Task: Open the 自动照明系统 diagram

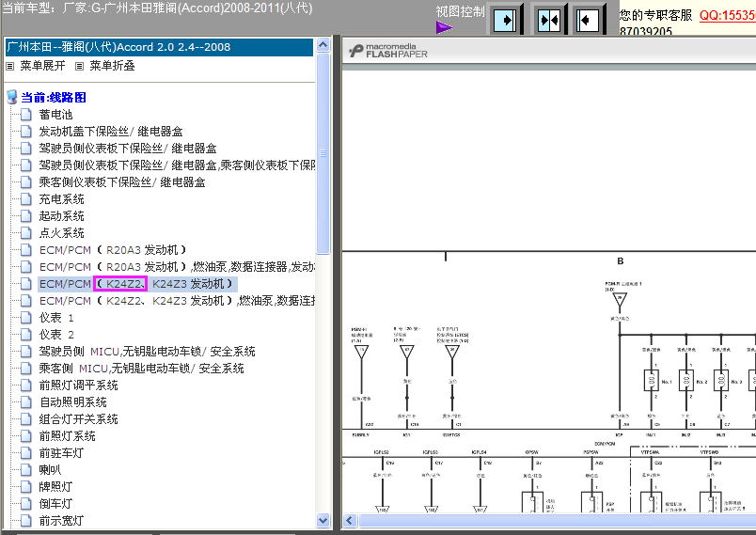Action: (72, 402)
